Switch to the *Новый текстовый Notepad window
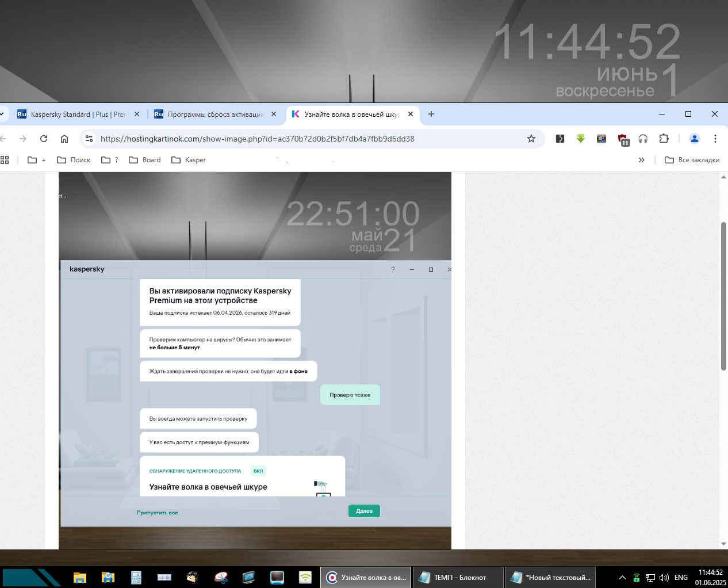This screenshot has width=728, height=588. tap(550, 578)
